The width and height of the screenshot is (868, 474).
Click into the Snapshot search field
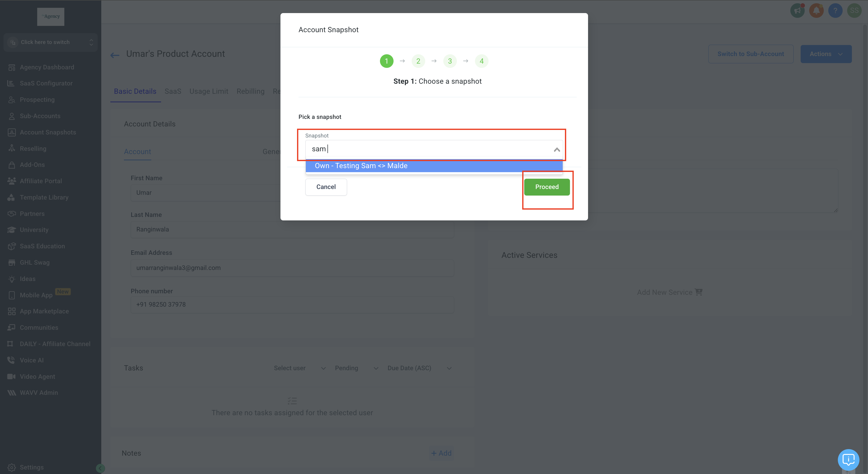(x=428, y=149)
